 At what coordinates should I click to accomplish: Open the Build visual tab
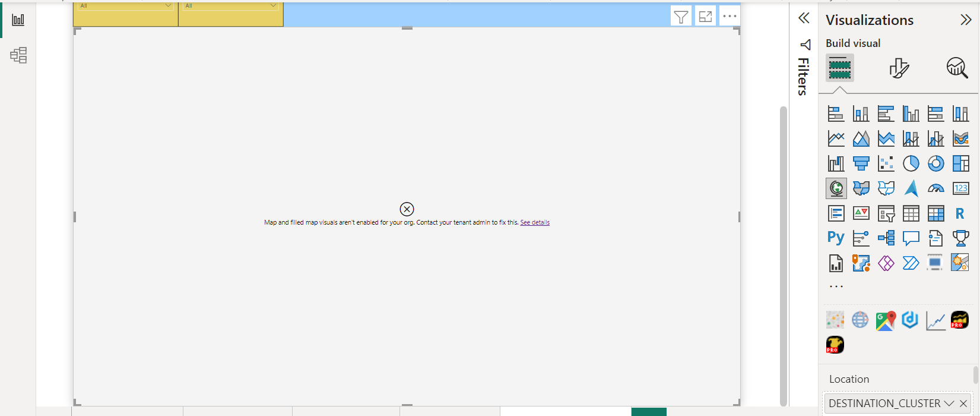click(x=840, y=68)
